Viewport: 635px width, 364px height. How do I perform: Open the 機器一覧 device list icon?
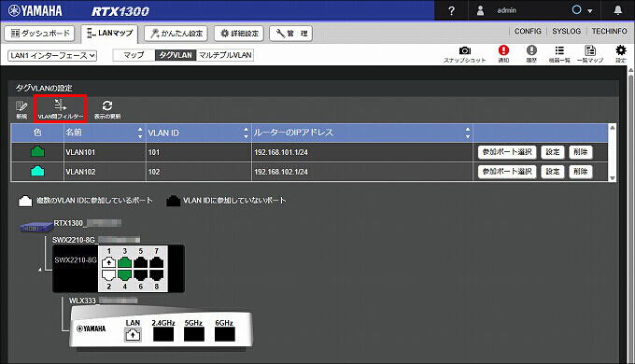[559, 54]
